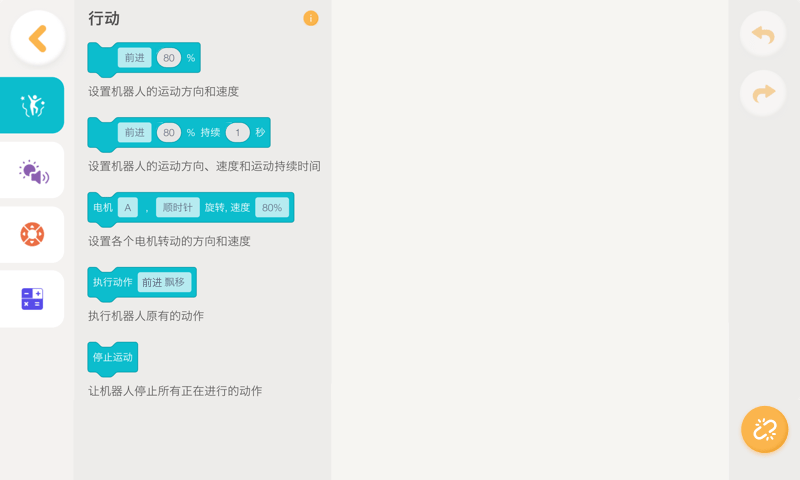Open 前进 direction dropdown in first block

[x=134, y=58]
